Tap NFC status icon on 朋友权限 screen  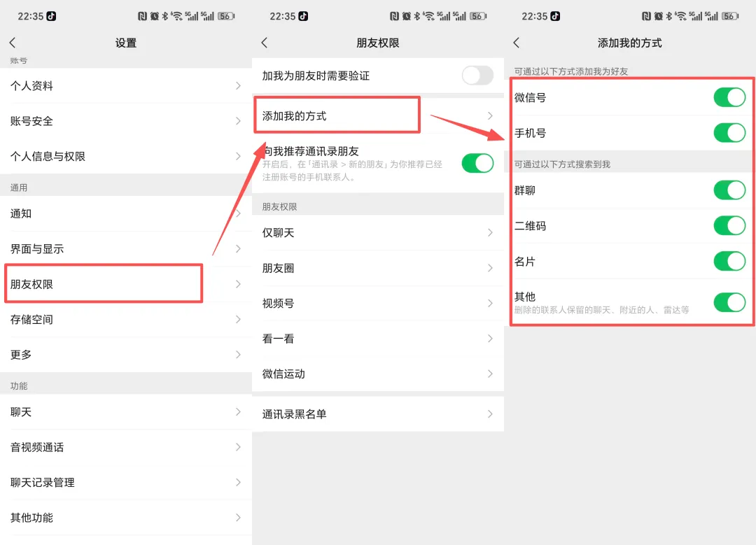pyautogui.click(x=394, y=16)
